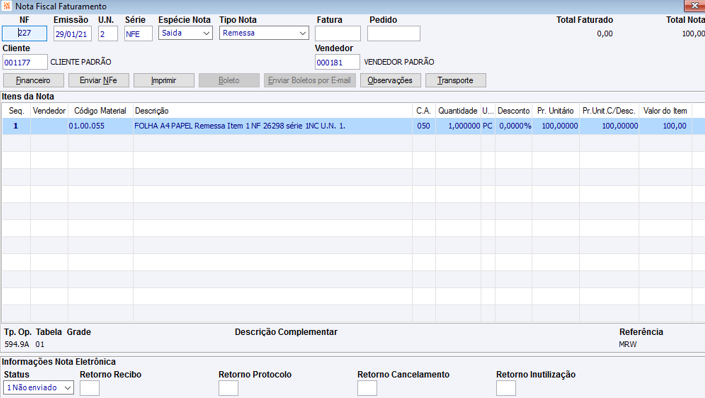The image size is (705, 398).
Task: Click the Retorno Cancelamento field
Action: [367, 388]
